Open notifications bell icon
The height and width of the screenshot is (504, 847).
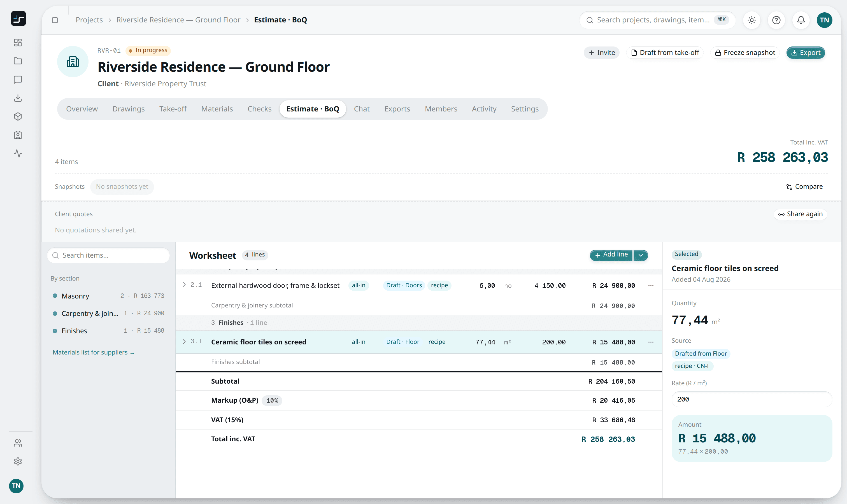(x=801, y=20)
